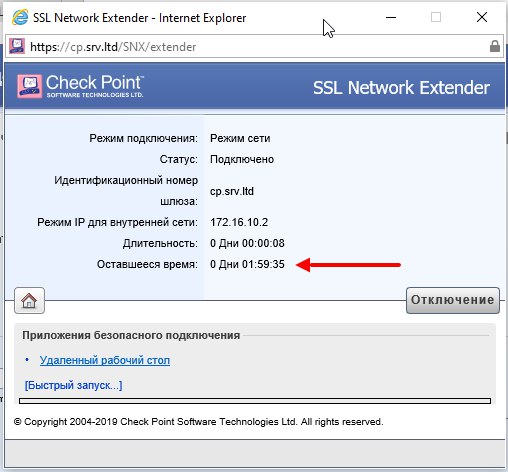
Task: Click duration value 0 Дни 00:00:08
Action: pos(247,243)
